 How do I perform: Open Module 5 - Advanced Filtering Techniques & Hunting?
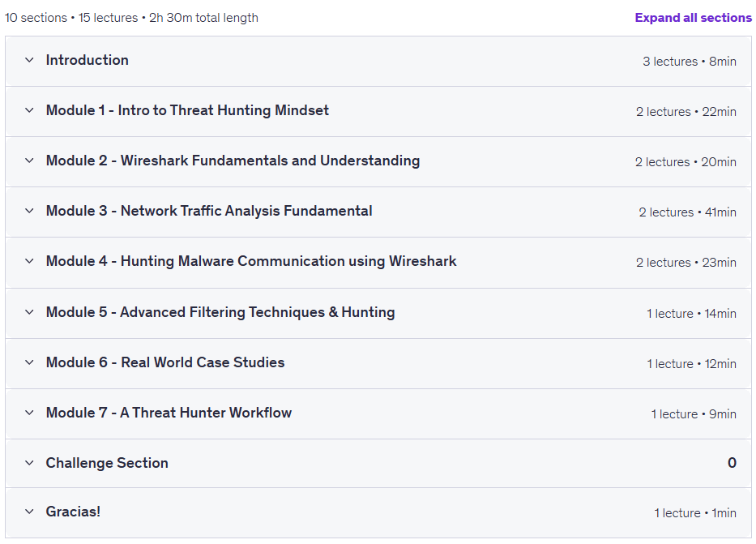(220, 312)
